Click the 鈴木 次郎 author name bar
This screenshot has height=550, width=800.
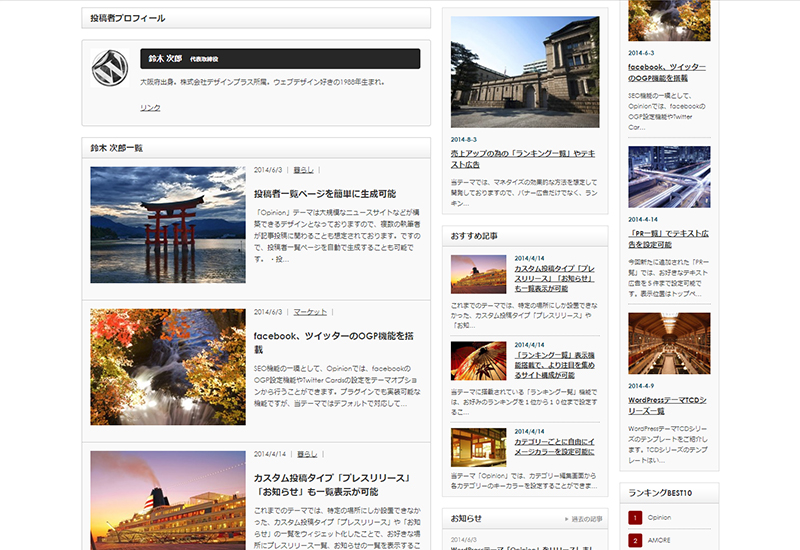280,59
